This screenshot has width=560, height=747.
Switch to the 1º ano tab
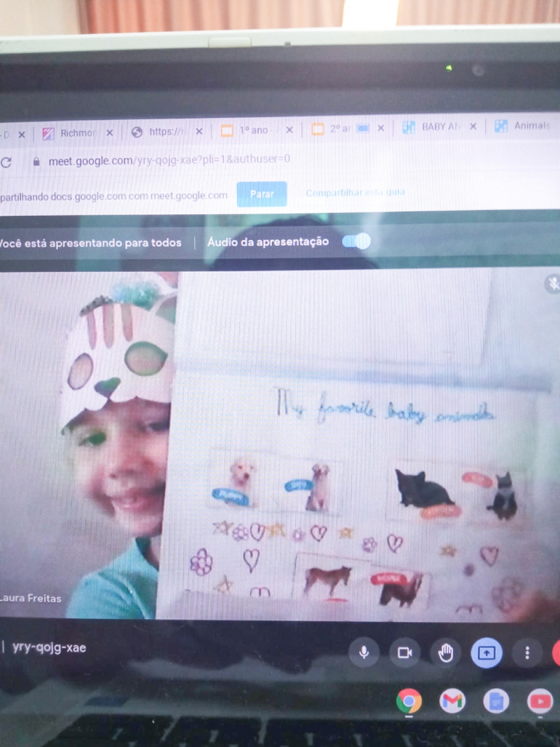254,130
